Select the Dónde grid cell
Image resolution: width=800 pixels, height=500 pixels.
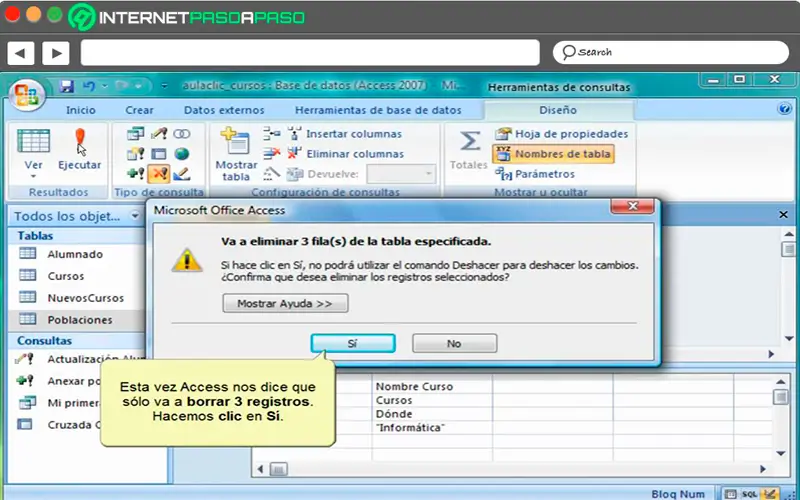coord(432,414)
